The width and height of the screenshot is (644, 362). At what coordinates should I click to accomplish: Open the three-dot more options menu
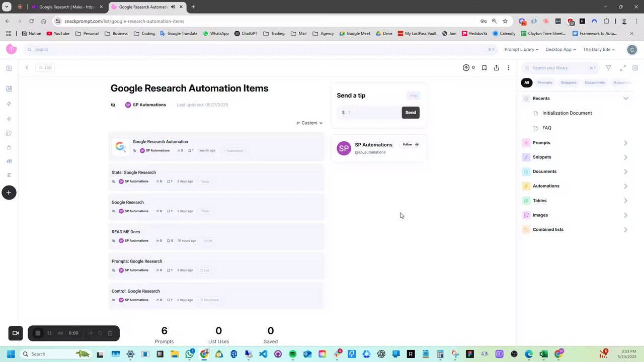[508, 68]
